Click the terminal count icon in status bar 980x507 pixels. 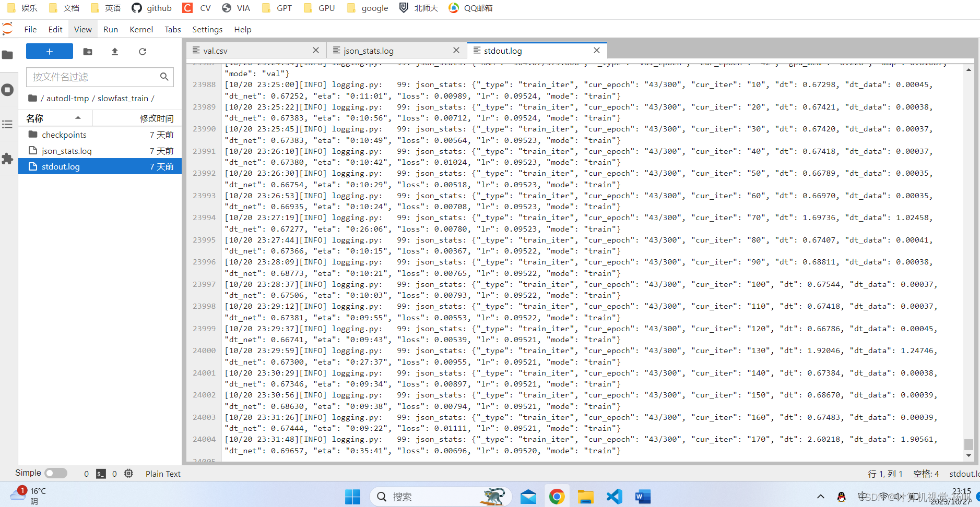point(101,474)
